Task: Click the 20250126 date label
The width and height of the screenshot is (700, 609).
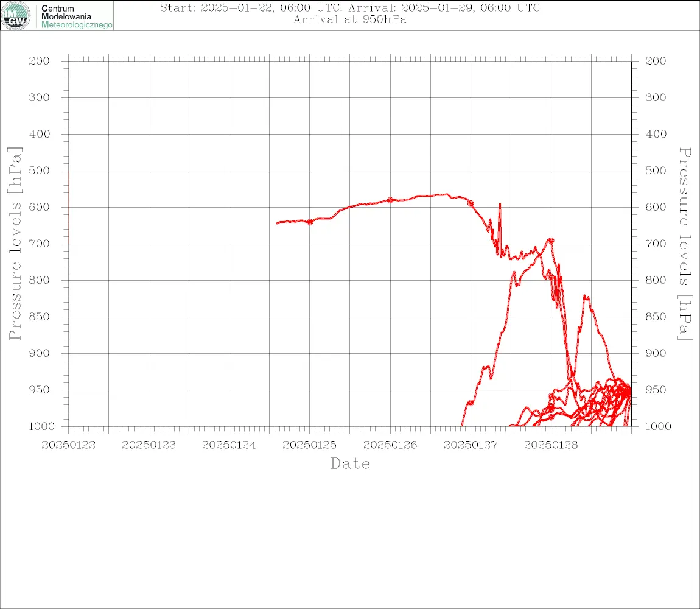Action: tap(390, 445)
